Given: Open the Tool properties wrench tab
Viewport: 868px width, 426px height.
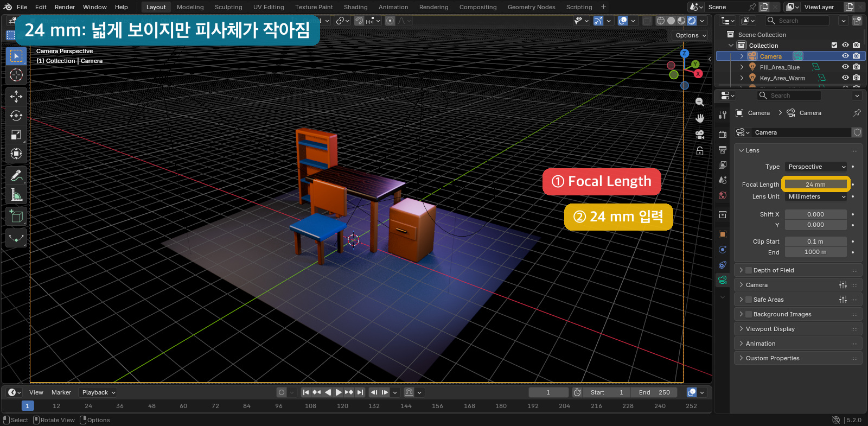Looking at the screenshot, I should pyautogui.click(x=723, y=115).
